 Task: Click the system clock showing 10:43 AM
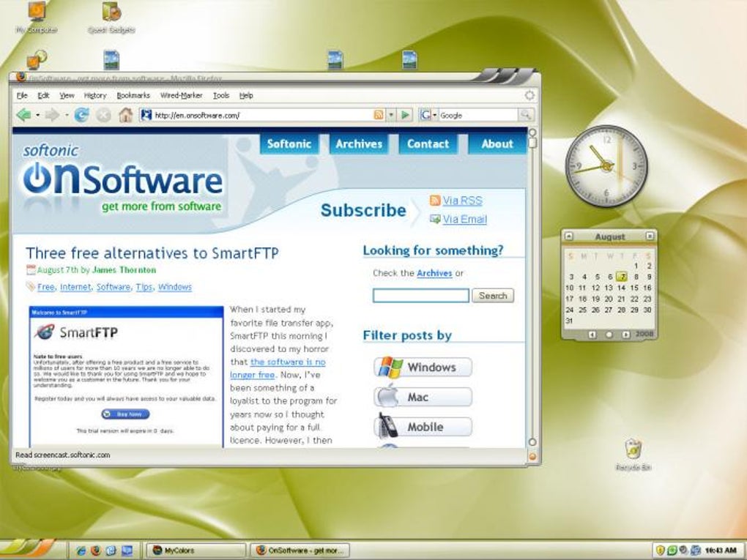click(721, 550)
